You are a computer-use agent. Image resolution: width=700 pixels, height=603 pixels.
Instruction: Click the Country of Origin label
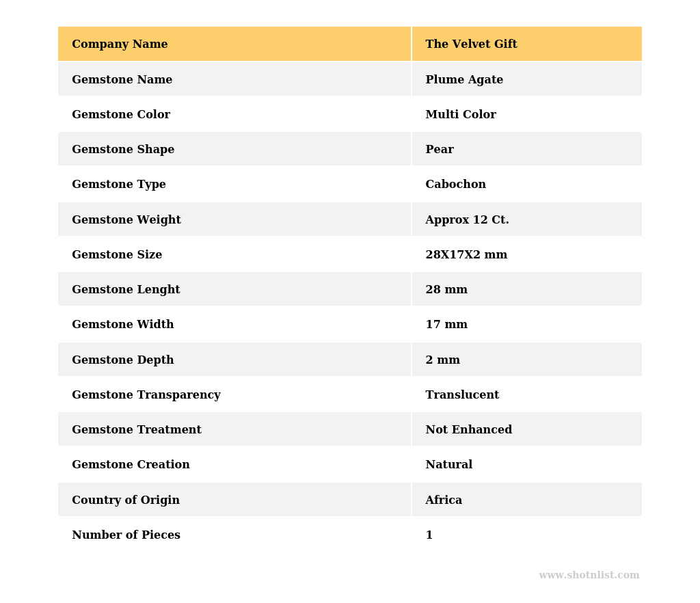pyautogui.click(x=126, y=500)
